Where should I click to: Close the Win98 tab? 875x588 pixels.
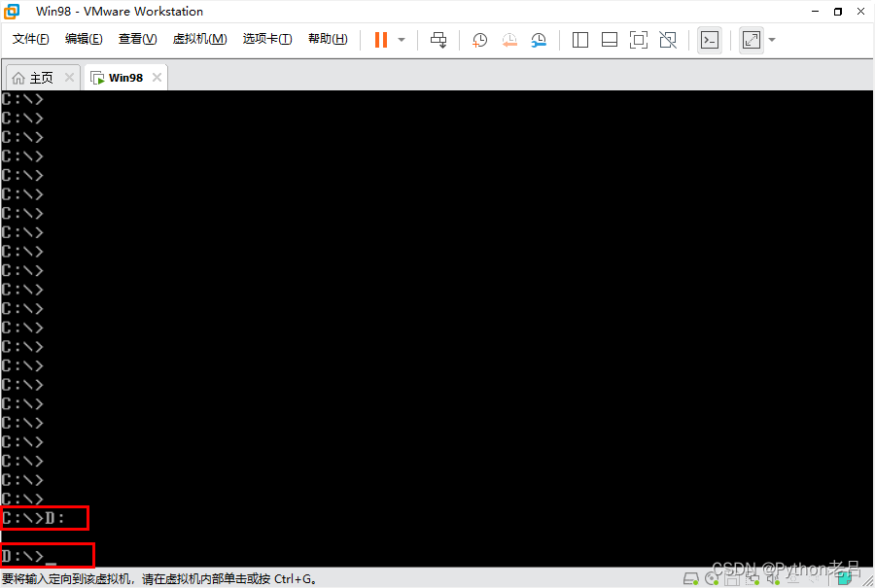[x=157, y=77]
